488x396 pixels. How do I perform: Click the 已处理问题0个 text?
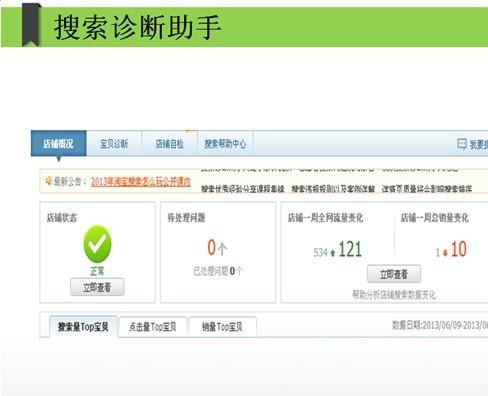[218, 271]
